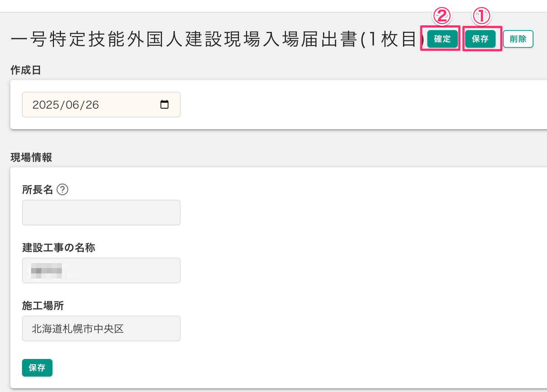Open the calendar picker icon in 作成日
The width and height of the screenshot is (547, 392).
point(164,105)
